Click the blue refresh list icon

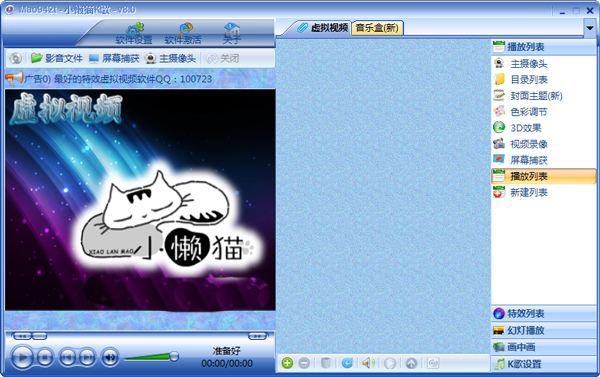(x=347, y=363)
